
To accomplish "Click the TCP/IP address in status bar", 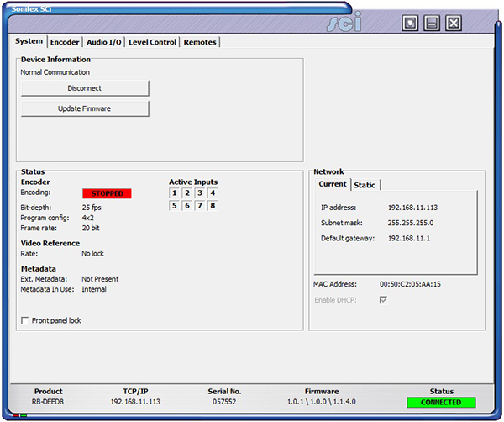I will 135,402.
